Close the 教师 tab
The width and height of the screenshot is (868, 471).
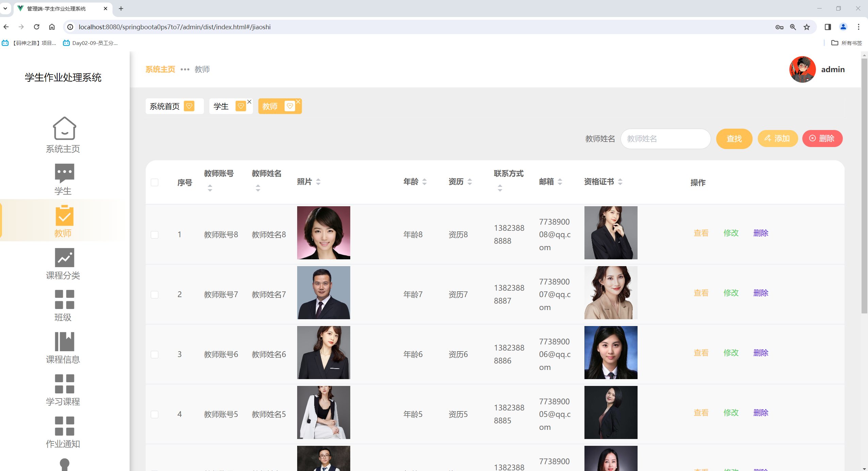[x=298, y=102]
